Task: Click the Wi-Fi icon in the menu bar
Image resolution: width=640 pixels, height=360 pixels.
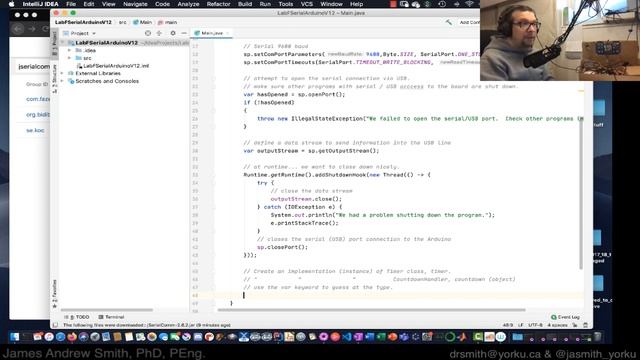Action: (x=469, y=4)
